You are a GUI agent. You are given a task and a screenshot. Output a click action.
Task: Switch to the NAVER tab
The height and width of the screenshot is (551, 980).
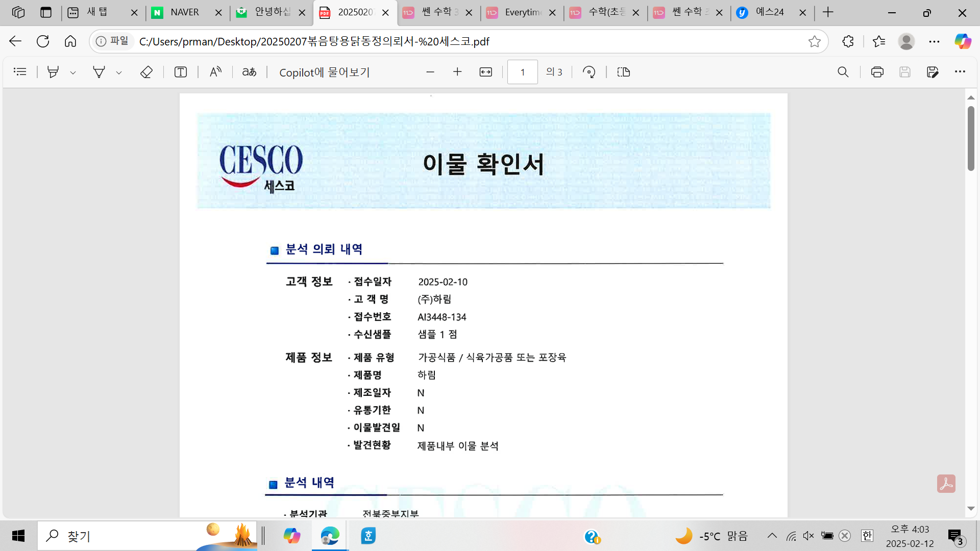[184, 12]
